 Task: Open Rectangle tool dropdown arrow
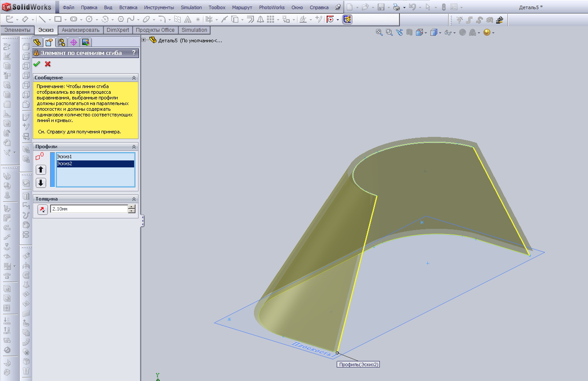65,20
